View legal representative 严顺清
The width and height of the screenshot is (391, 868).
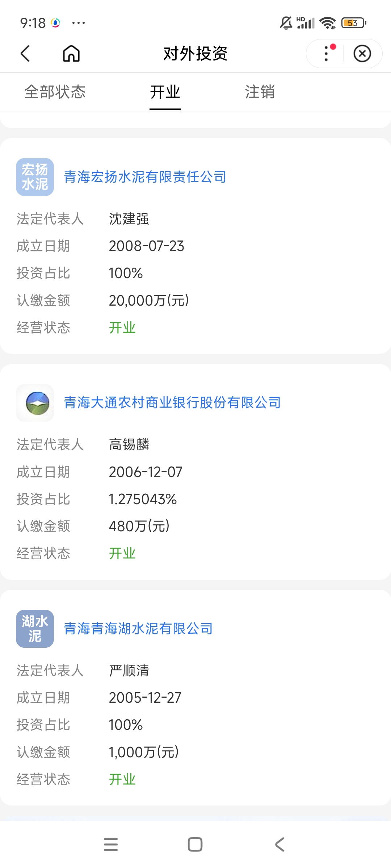[129, 671]
